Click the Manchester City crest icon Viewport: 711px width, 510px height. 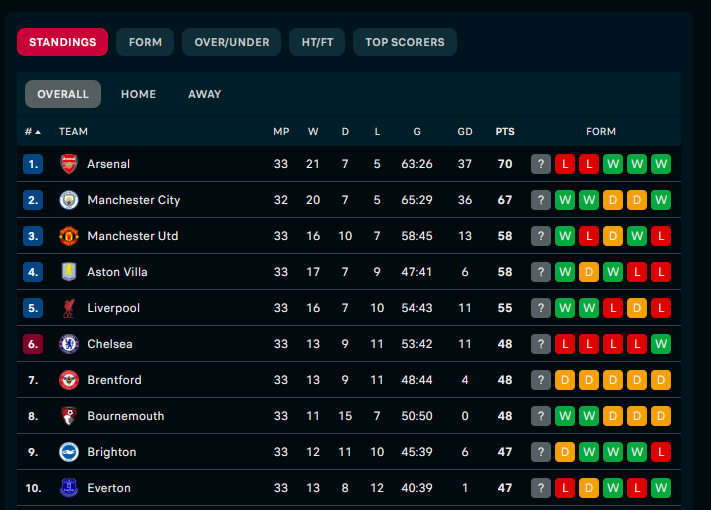[69, 200]
